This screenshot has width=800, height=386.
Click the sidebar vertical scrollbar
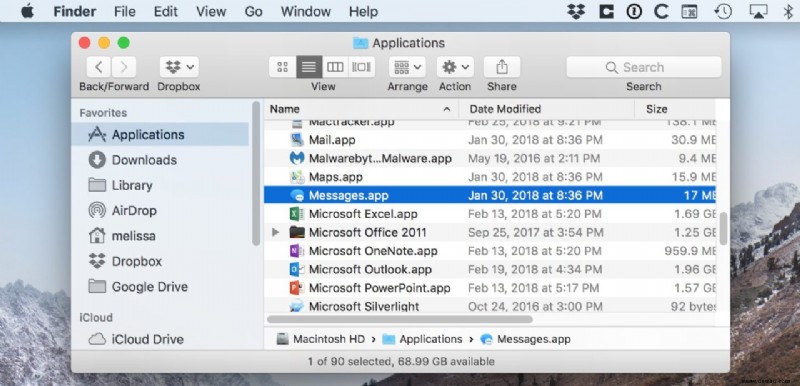(x=256, y=173)
